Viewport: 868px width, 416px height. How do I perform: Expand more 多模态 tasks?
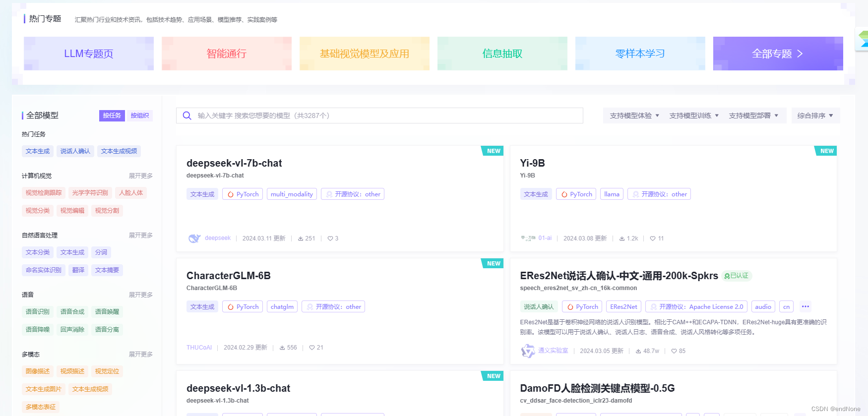tap(141, 355)
